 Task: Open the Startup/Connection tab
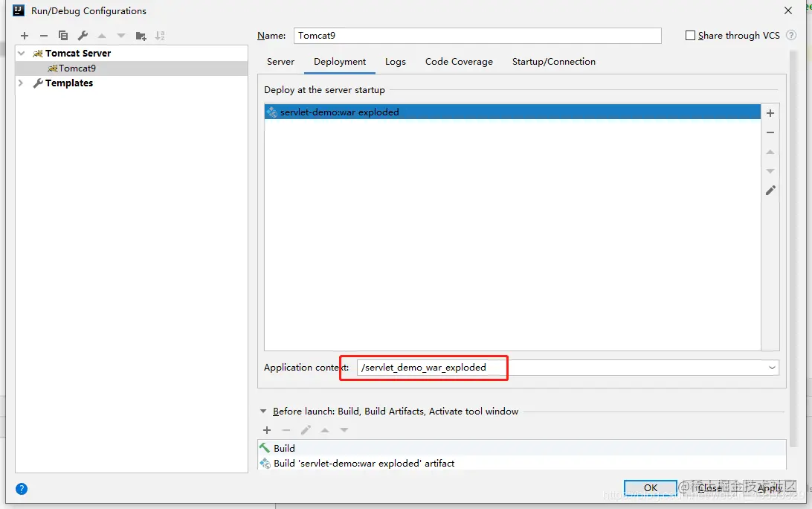tap(553, 62)
